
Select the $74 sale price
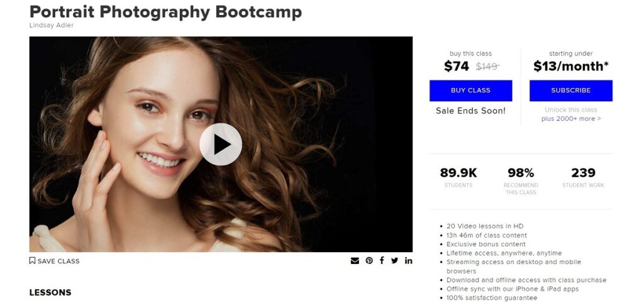pyautogui.click(x=457, y=66)
